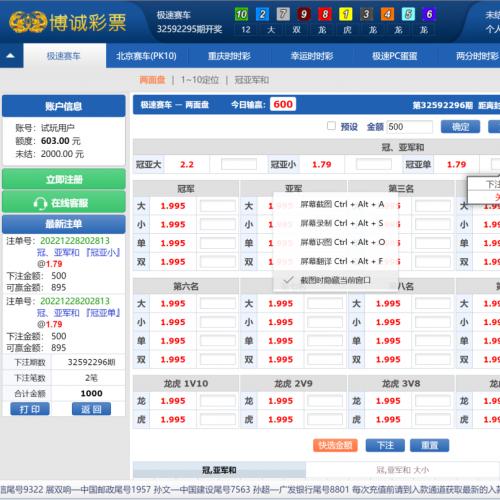Click the 打印 button under latest bets

(x=30, y=409)
